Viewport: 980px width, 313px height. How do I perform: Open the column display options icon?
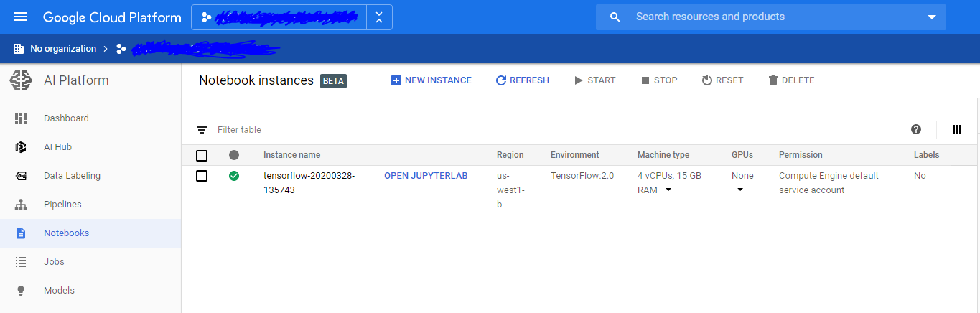957,129
